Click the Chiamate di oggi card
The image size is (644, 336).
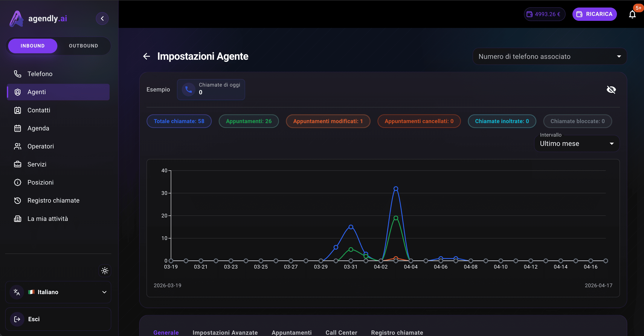click(x=211, y=90)
